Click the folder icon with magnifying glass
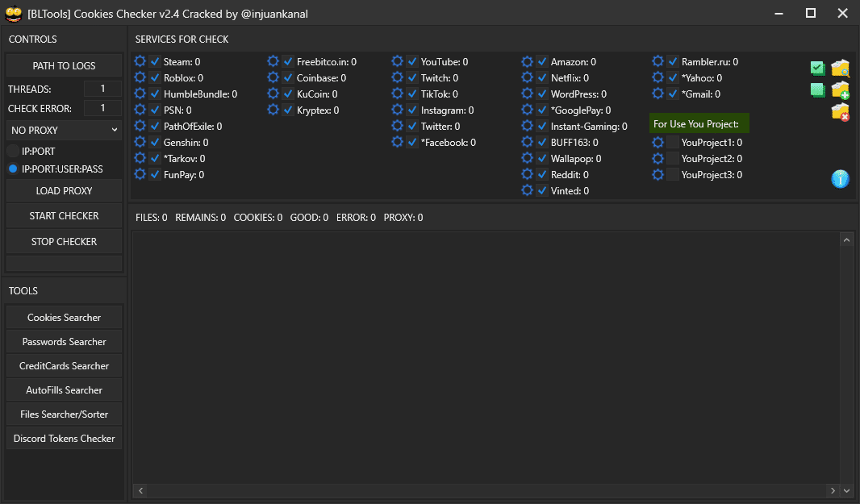Image resolution: width=860 pixels, height=504 pixels. [841, 69]
